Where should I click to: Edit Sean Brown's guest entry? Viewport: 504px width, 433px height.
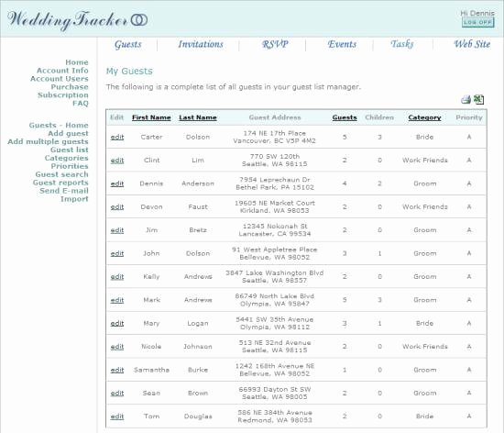[x=117, y=394]
